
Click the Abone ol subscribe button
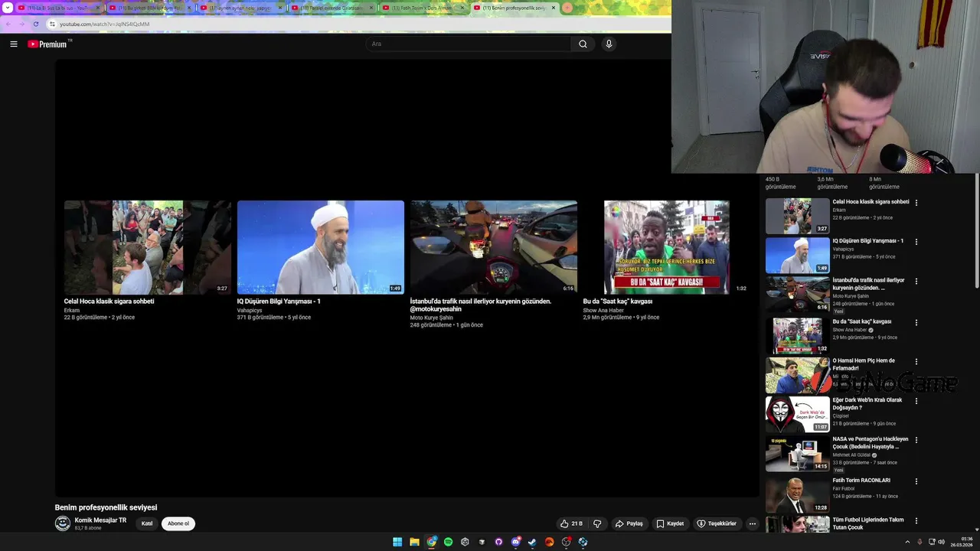178,523
